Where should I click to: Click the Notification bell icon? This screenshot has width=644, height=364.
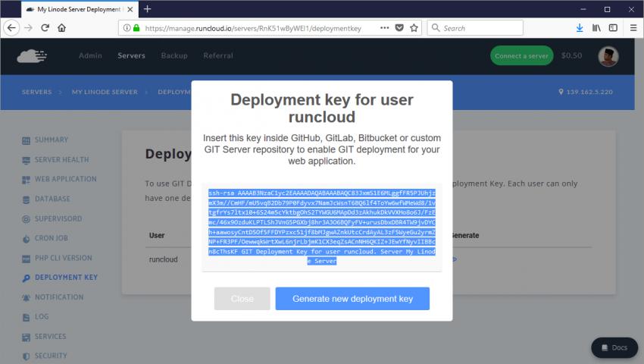26,298
